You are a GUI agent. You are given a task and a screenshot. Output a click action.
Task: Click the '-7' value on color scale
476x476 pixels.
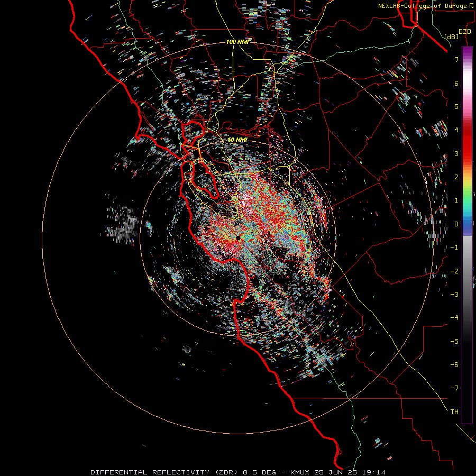pyautogui.click(x=454, y=388)
